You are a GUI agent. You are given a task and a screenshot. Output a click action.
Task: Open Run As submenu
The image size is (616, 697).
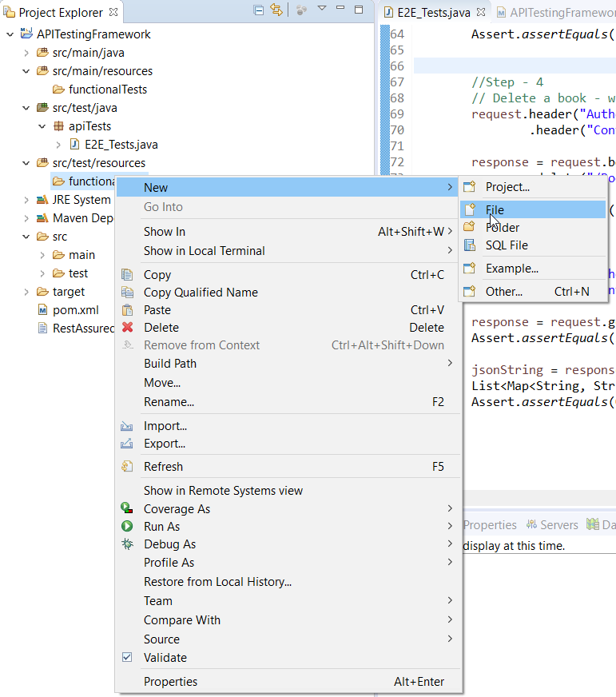(288, 527)
